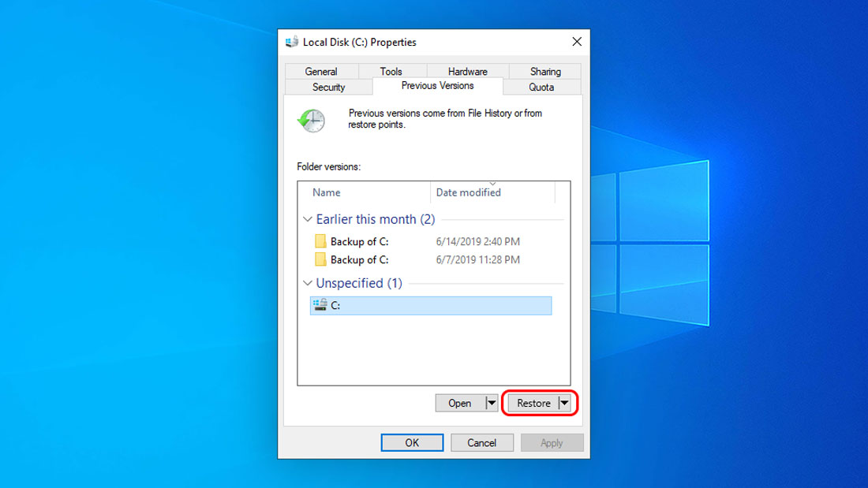Go to the Security tab

coord(329,87)
